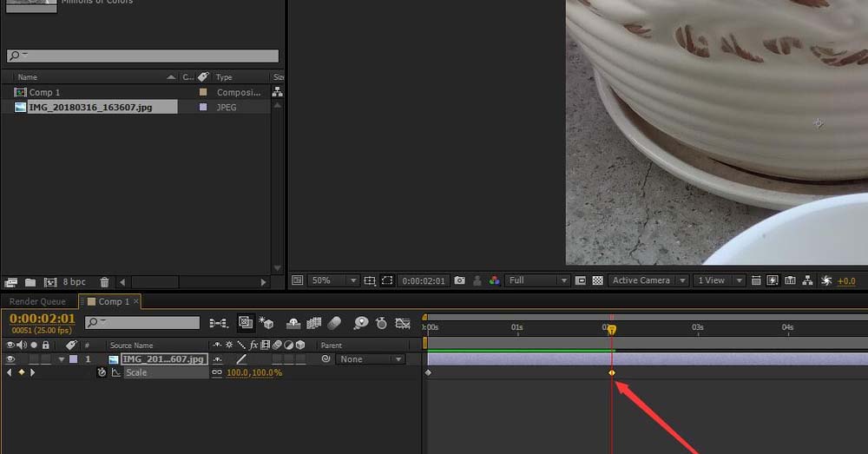Viewport: 868px width, 454px height.
Task: Select Comp 1 in the Project panel
Action: pos(44,92)
